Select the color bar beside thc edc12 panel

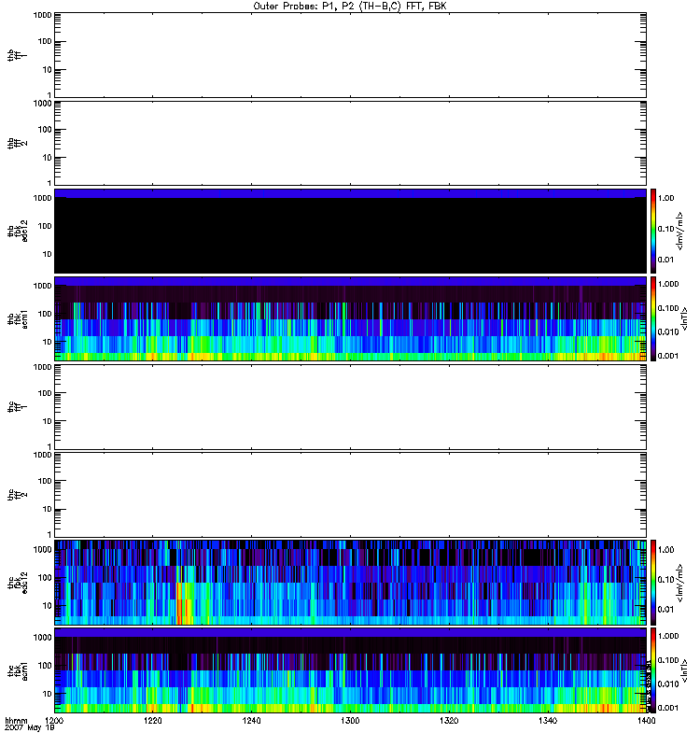tap(654, 582)
